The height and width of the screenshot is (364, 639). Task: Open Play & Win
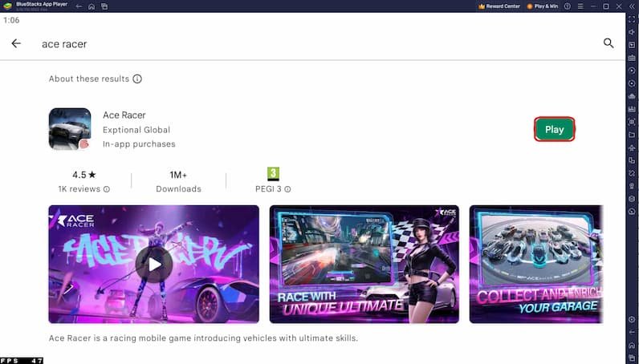click(541, 6)
